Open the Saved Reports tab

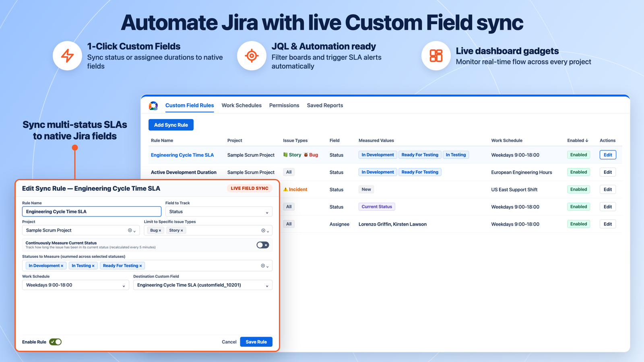325,105
